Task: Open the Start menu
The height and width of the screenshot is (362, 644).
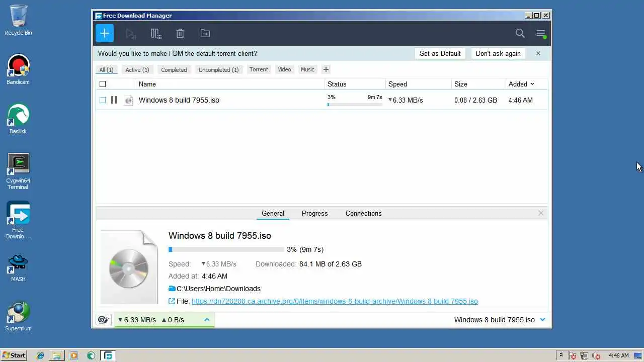Action: click(14, 355)
